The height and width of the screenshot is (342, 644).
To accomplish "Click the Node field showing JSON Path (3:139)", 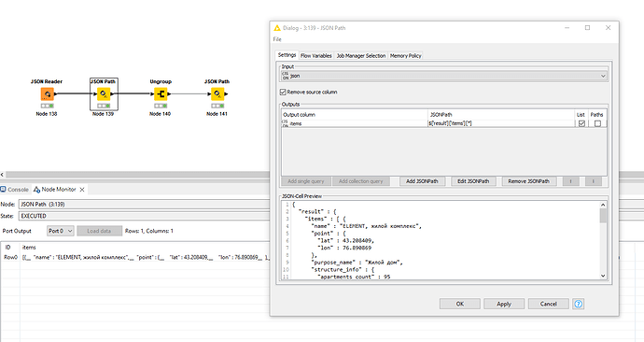I will tap(144, 205).
